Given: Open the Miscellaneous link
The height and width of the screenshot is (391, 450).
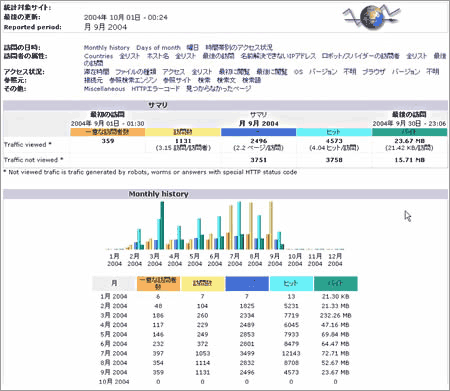Looking at the screenshot, I should coord(104,89).
